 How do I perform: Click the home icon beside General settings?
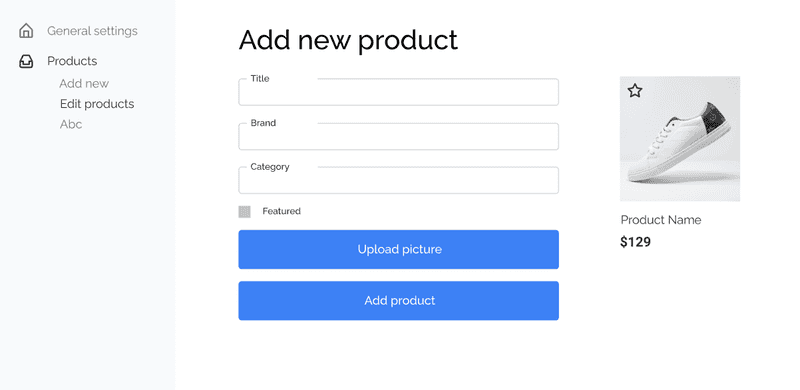(x=26, y=31)
